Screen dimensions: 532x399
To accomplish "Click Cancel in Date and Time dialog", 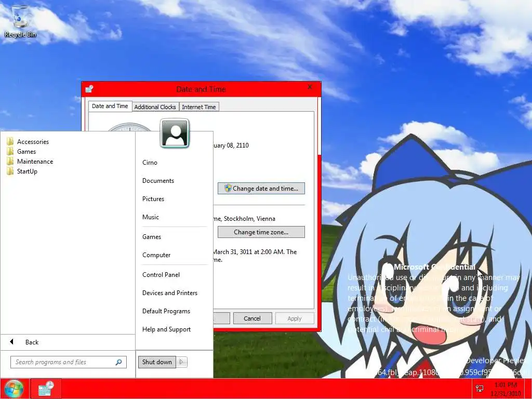I will pos(252,318).
